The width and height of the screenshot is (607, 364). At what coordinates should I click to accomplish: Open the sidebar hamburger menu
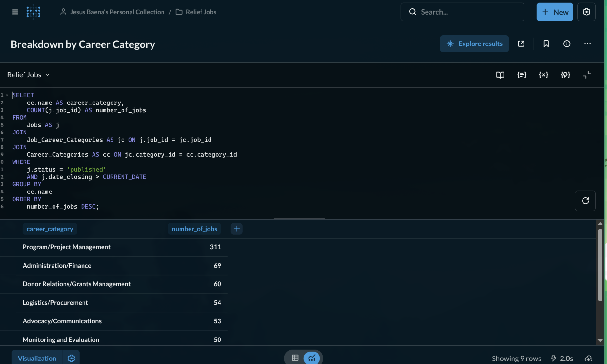[x=15, y=12]
